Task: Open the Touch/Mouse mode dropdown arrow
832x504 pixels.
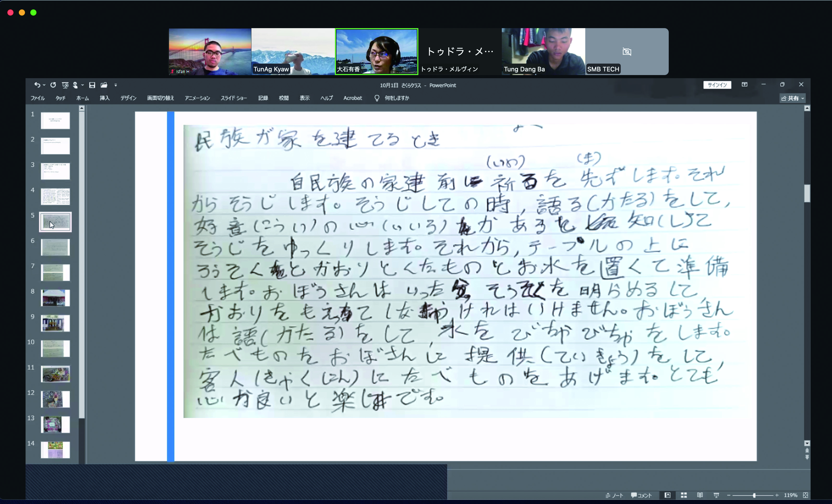Action: coord(82,85)
